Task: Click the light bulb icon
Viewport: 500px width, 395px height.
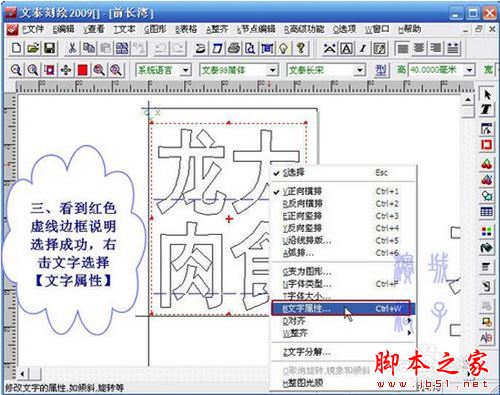Action: (x=283, y=49)
